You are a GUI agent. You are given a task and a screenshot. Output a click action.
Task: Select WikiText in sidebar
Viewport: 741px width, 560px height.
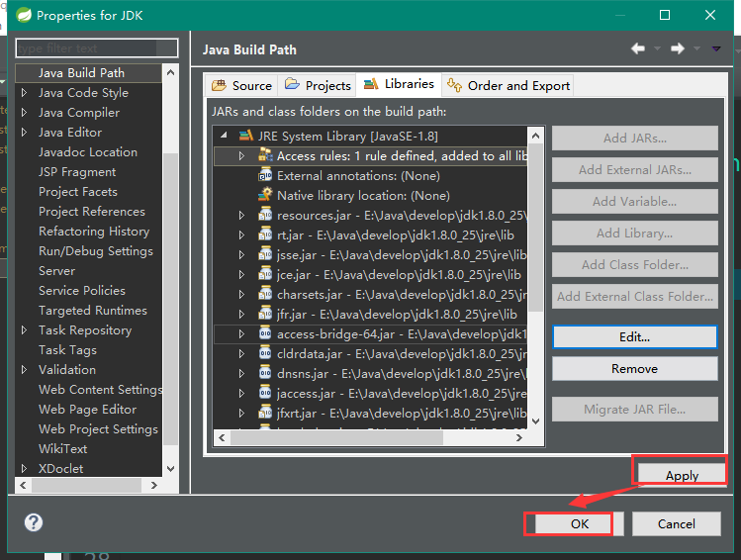(x=63, y=449)
